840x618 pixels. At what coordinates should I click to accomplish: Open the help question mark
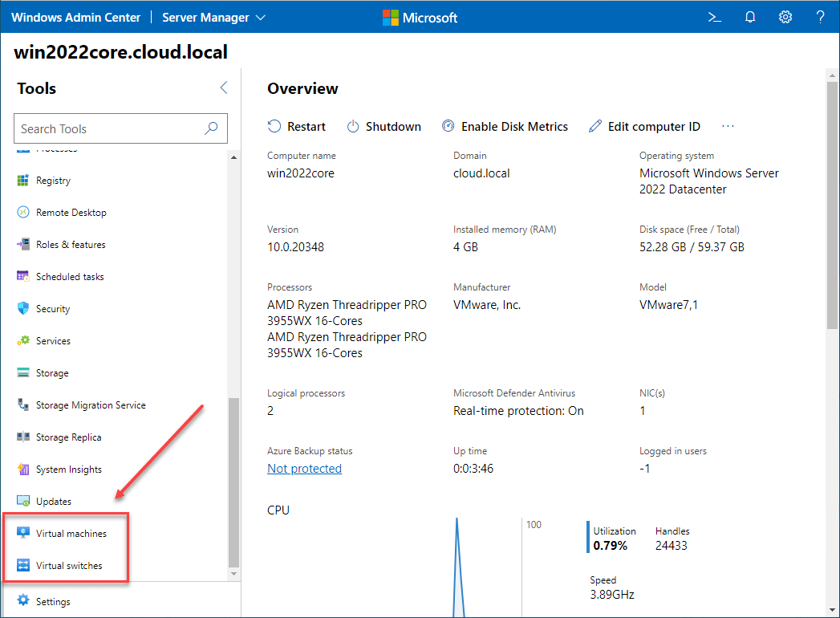click(820, 17)
